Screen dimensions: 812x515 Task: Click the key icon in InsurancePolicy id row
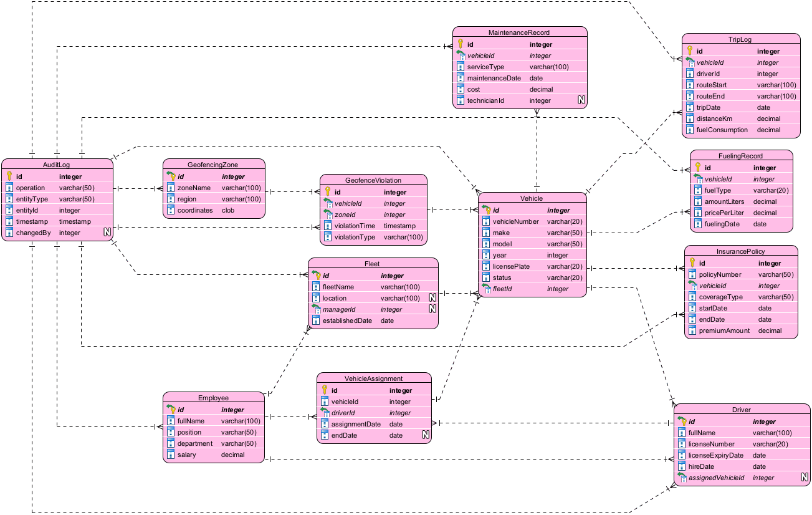point(692,263)
